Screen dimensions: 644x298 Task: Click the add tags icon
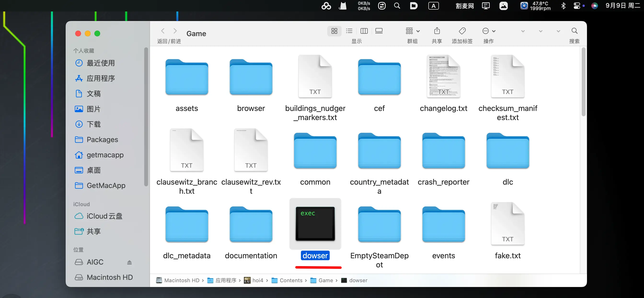462,31
